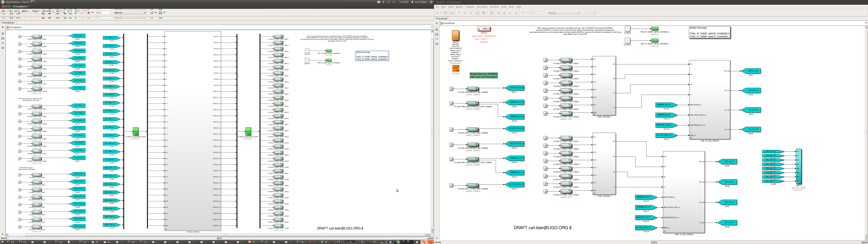The image size is (868, 244).
Task: Select the ITMX_PI_ESD_DRIVER block
Action: coord(710,100)
